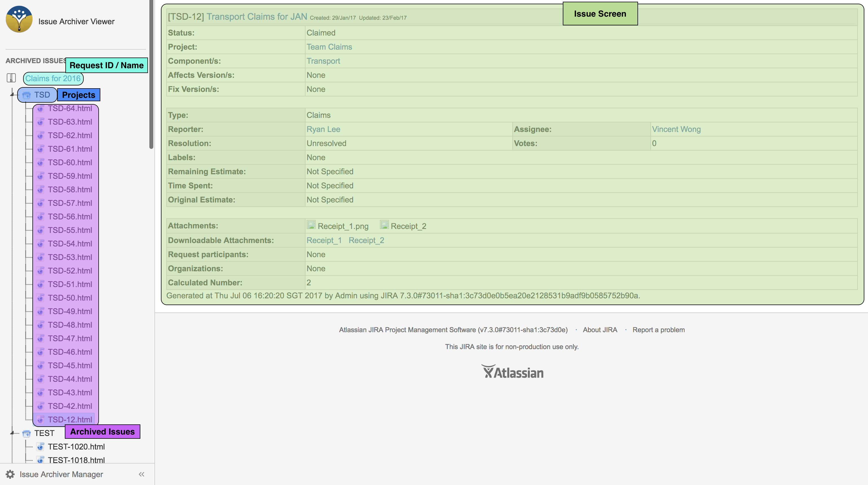Open the Claims for 2016 archive request

[53, 78]
